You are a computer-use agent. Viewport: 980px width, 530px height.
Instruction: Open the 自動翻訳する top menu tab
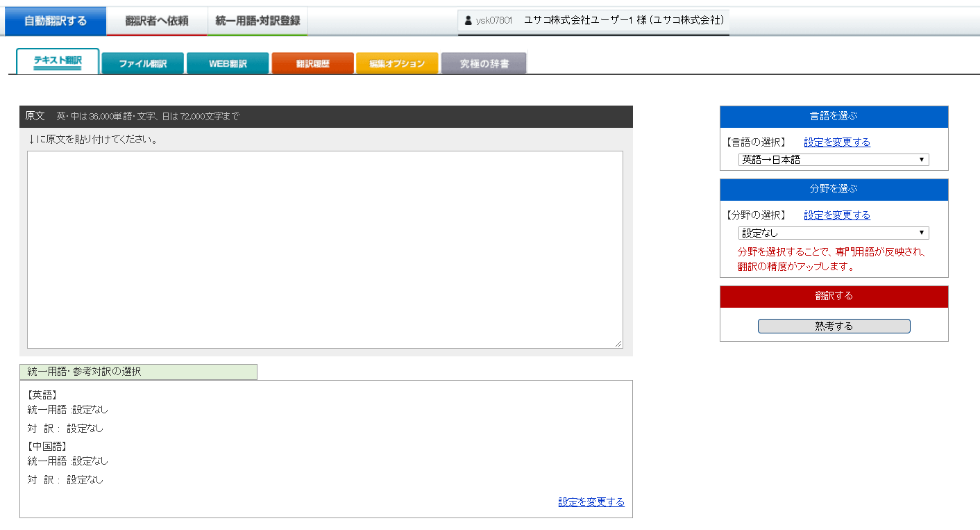56,21
